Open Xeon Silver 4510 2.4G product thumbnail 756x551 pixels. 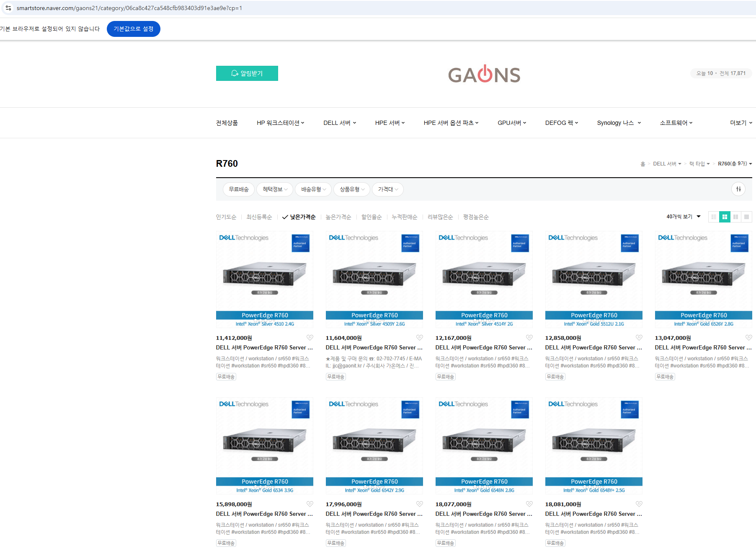pos(265,279)
